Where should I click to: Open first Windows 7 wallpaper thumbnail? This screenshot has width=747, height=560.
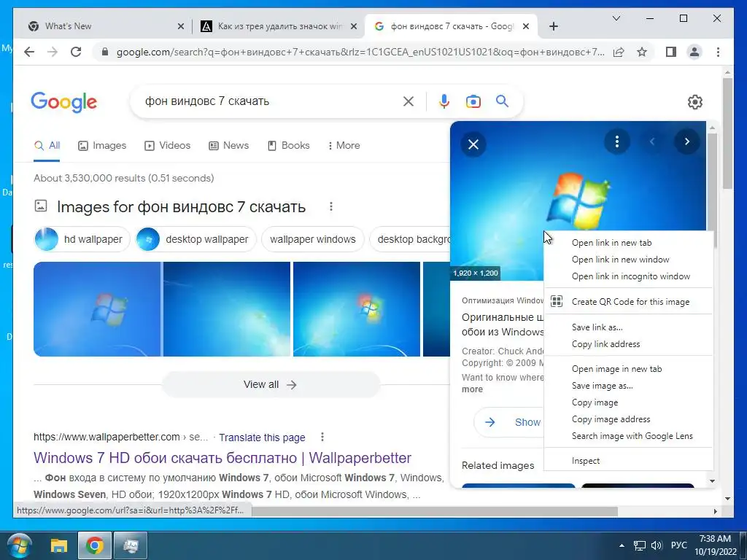point(97,309)
